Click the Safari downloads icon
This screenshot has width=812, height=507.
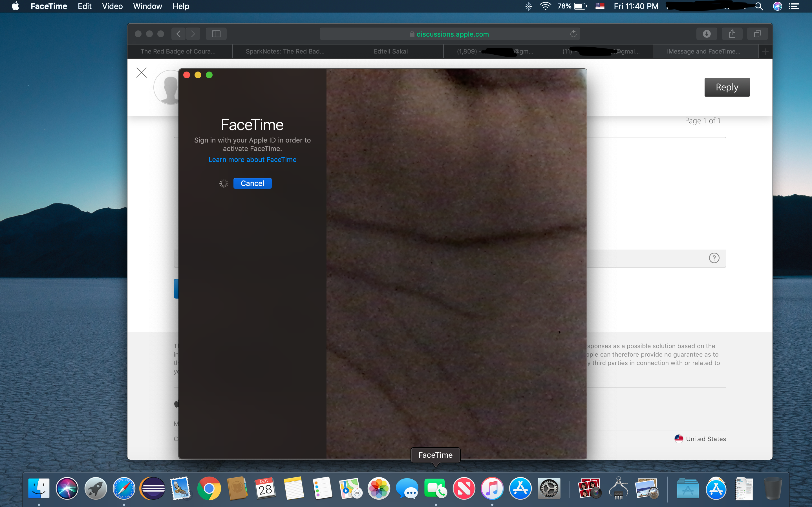707,34
